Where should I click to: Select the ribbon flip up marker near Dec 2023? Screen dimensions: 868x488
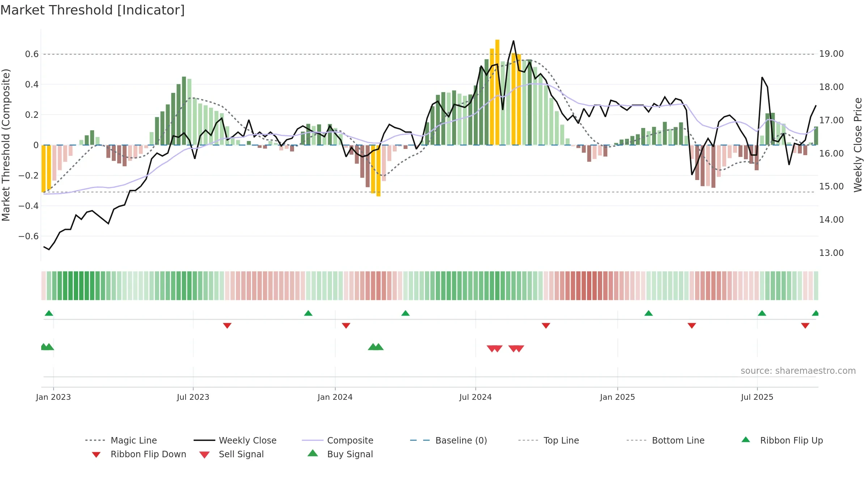click(308, 313)
